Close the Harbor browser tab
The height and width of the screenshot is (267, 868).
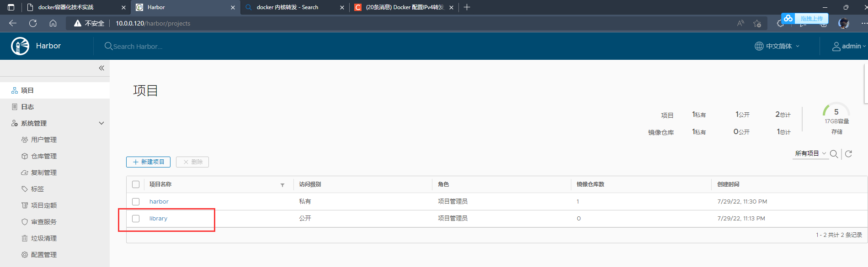pos(233,7)
